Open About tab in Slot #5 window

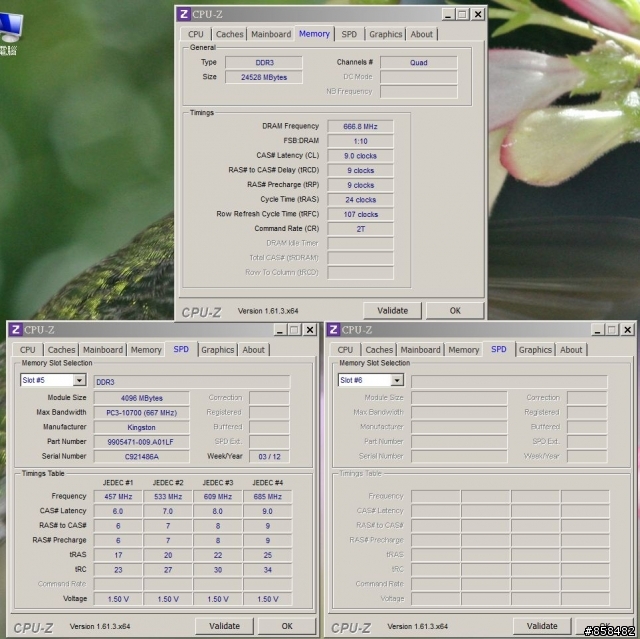(x=253, y=350)
